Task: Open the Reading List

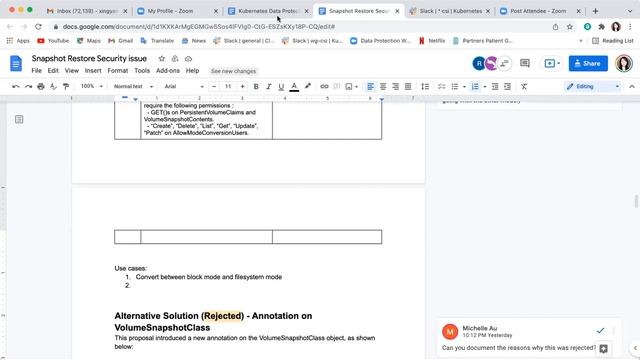Action: pyautogui.click(x=613, y=41)
